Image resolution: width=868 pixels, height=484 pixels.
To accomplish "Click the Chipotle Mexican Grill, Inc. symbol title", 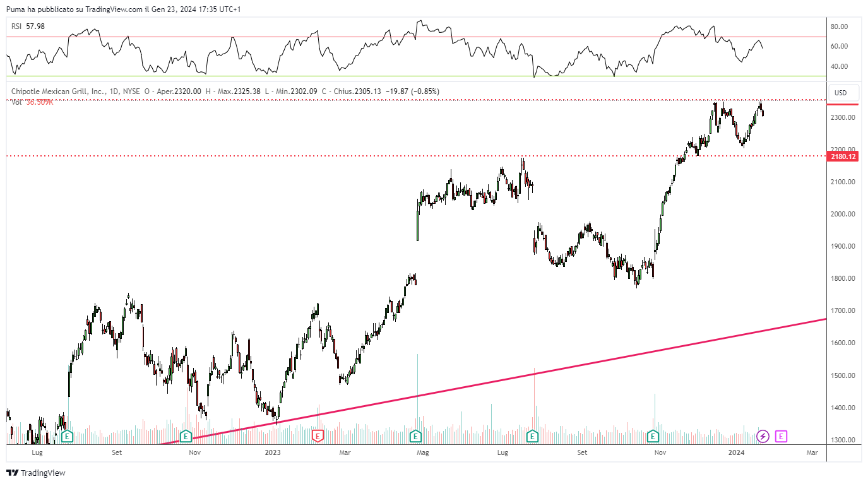I will [59, 91].
